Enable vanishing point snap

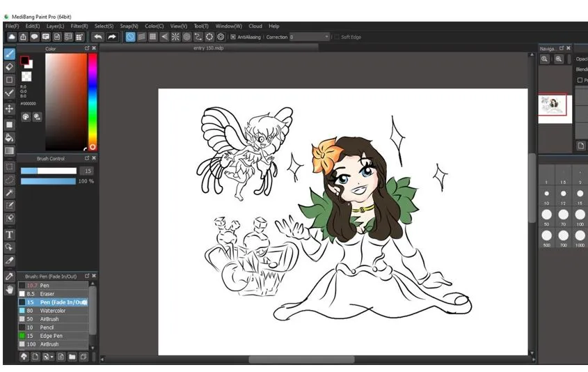pos(164,37)
